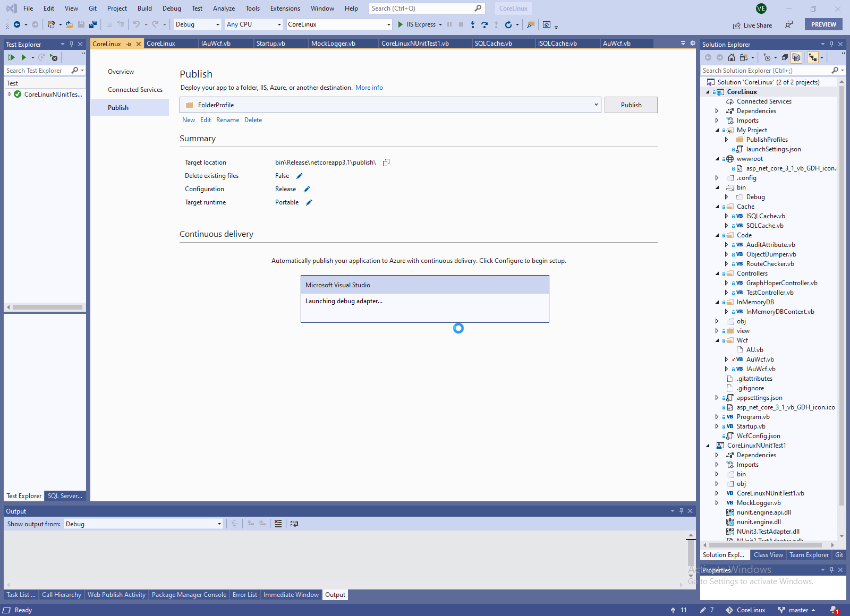Open the Analyze menu
Screen dimensions: 850x616
click(x=224, y=8)
